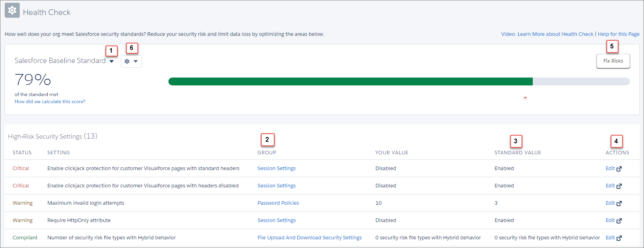Open the dropdown arrow beside the gear icon
The image size is (644, 248).
pyautogui.click(x=136, y=61)
